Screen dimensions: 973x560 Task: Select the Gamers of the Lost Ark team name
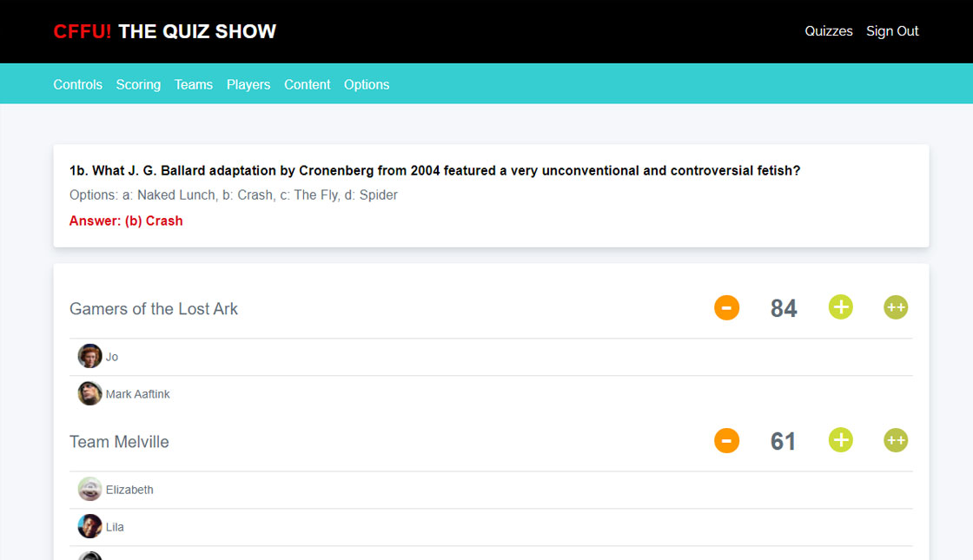(154, 308)
